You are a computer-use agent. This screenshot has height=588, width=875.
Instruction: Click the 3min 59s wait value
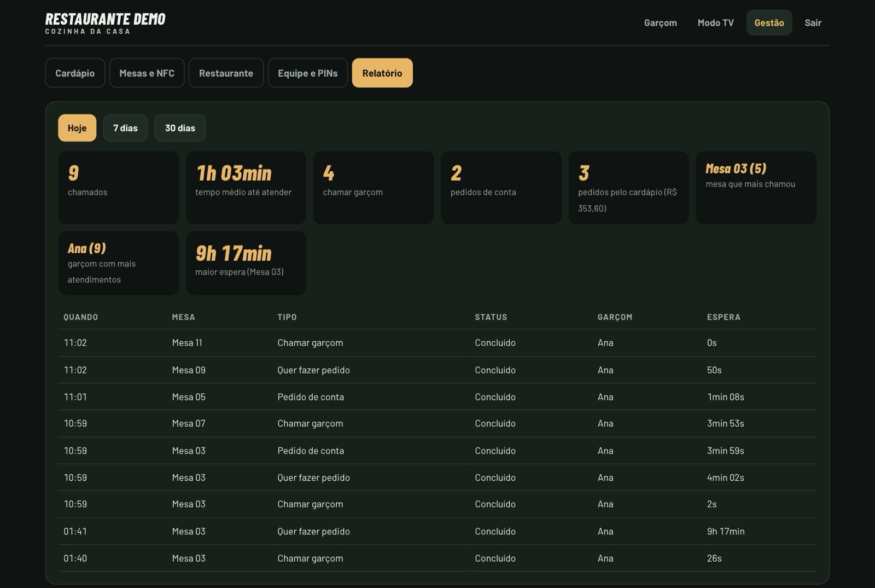click(x=725, y=451)
